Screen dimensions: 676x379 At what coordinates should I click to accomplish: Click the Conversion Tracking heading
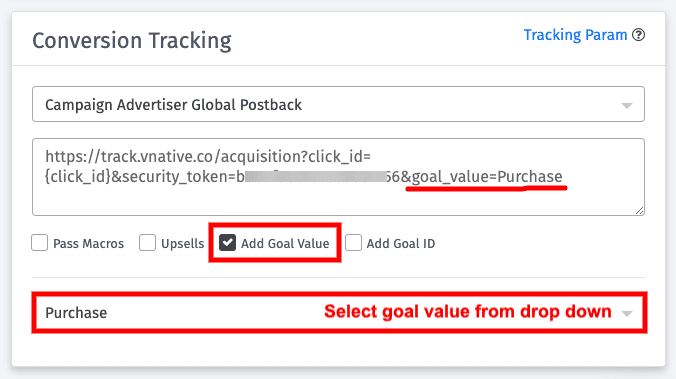point(132,41)
